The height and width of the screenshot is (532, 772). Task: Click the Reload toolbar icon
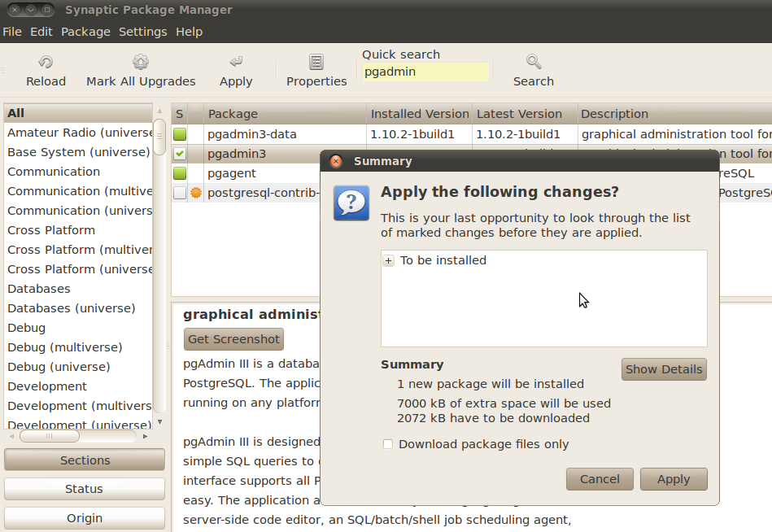coord(46,62)
